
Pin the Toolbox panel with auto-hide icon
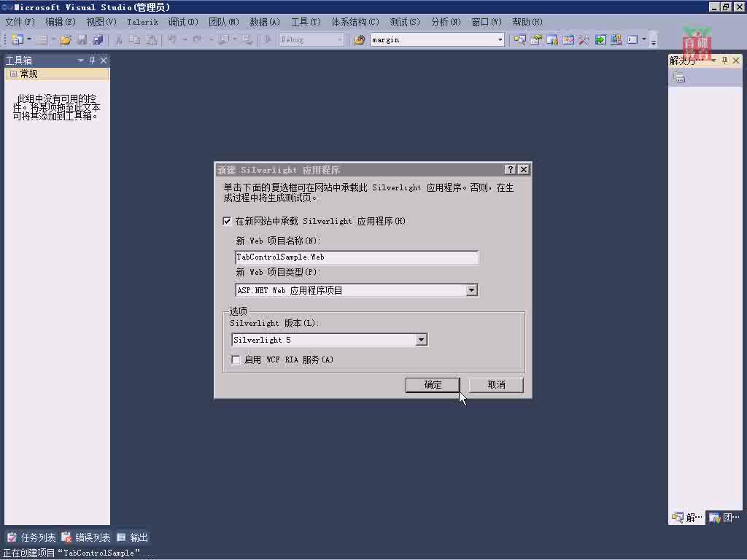click(92, 60)
